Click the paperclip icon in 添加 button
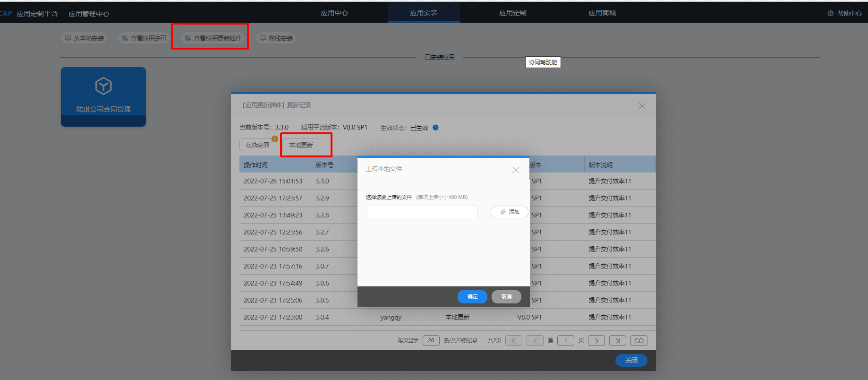The height and width of the screenshot is (380, 868). 503,212
